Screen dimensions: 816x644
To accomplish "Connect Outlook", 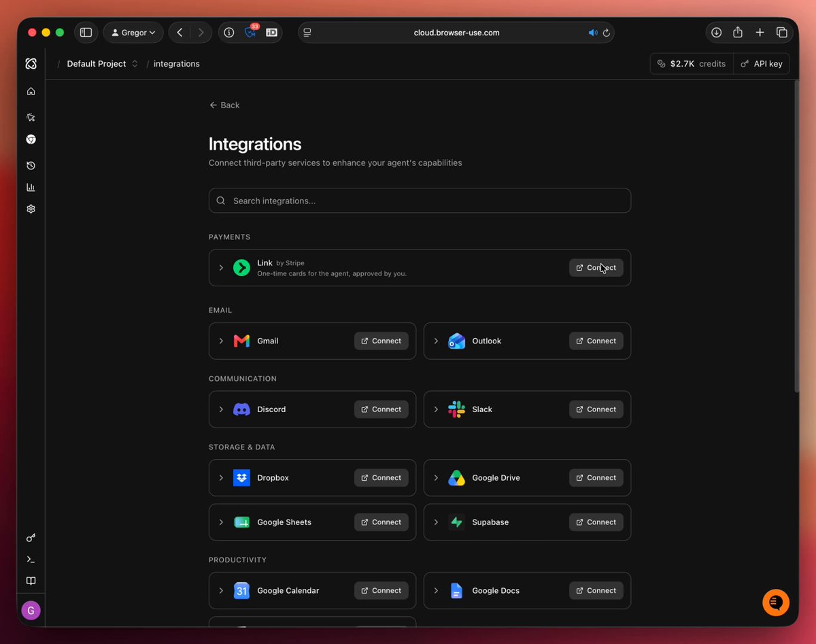I will pos(596,341).
